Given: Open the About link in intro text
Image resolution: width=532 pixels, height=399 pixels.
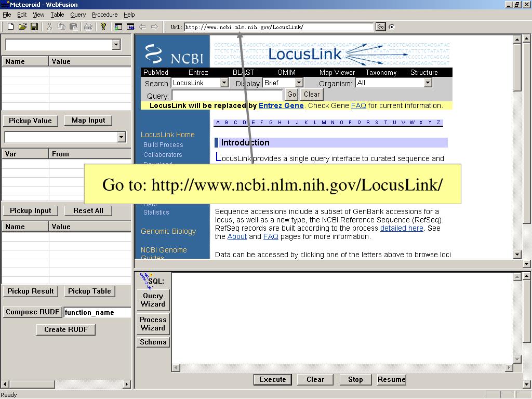Looking at the screenshot, I should point(237,236).
